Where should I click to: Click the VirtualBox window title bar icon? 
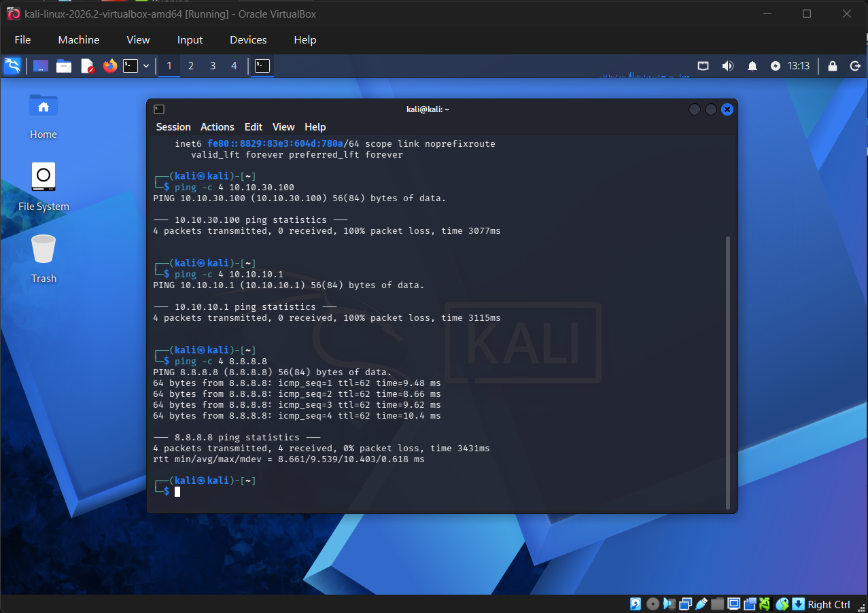pos(13,14)
